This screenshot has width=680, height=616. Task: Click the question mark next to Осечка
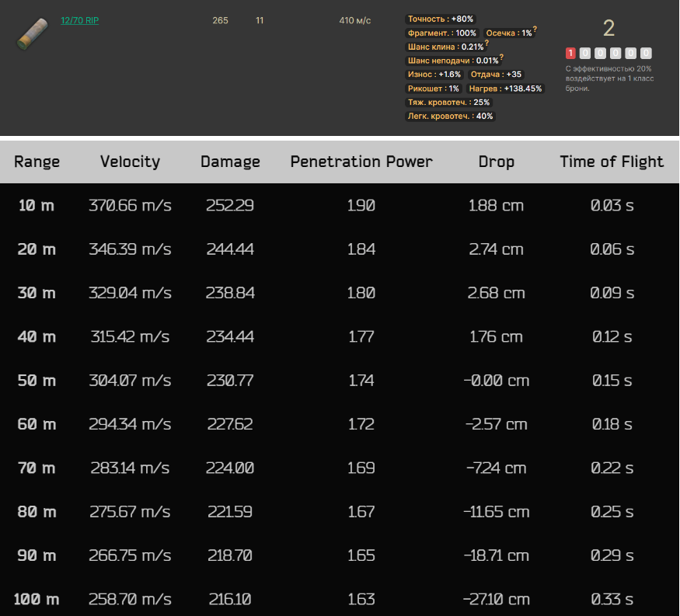(x=535, y=30)
